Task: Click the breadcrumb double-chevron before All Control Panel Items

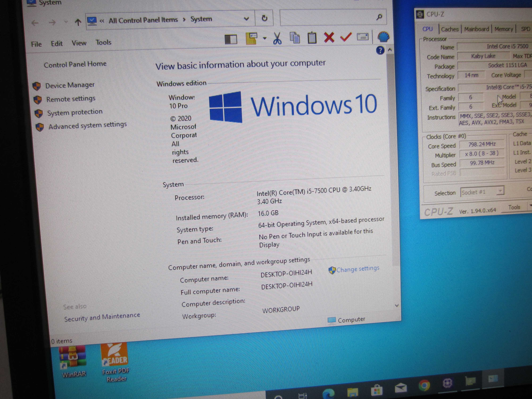Action: (x=102, y=21)
